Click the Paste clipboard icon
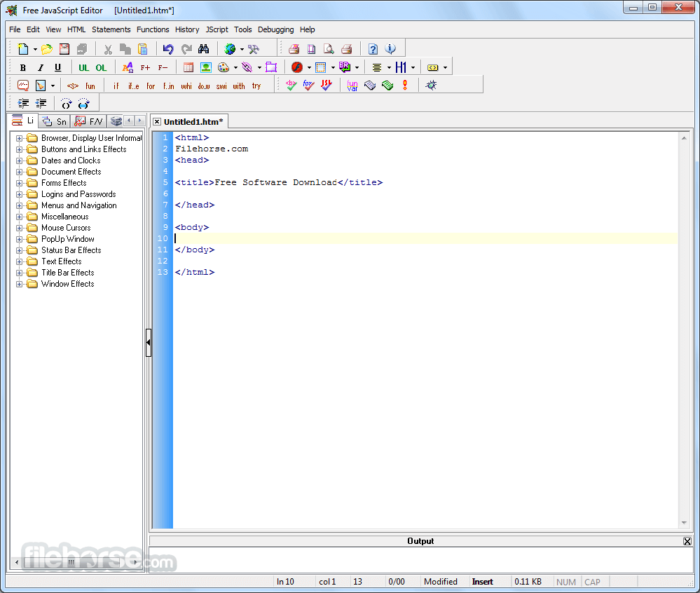This screenshot has width=700, height=593. [143, 49]
